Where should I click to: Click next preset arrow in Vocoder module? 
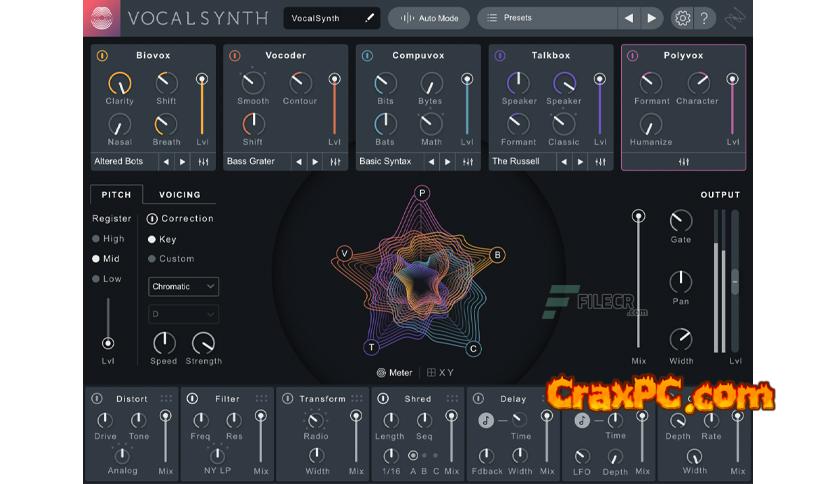tap(315, 161)
